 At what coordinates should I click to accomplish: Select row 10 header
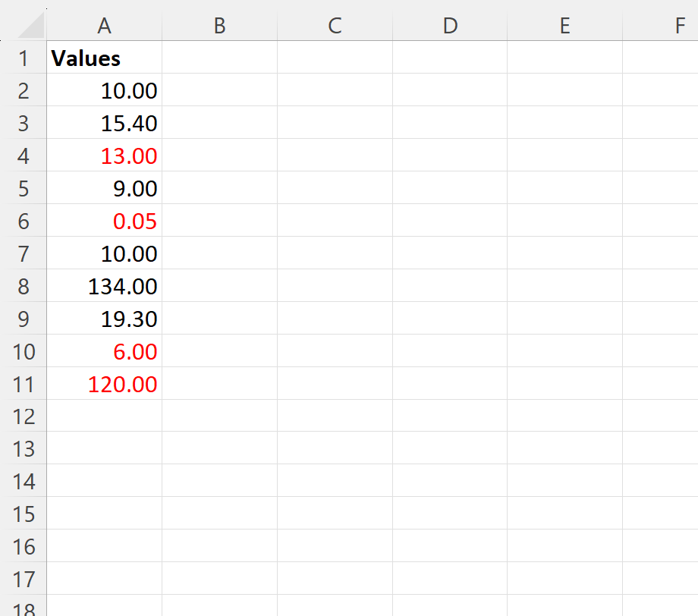point(24,350)
